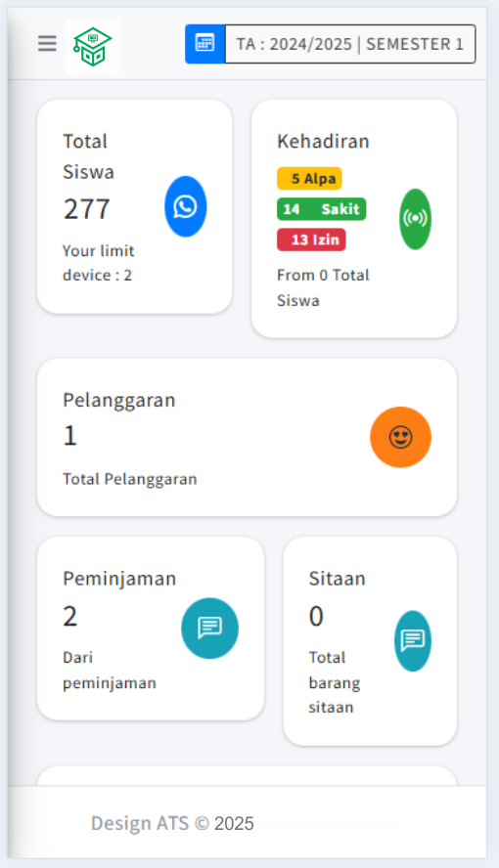Click the blue calendar icon button
This screenshot has height=868, width=499.
click(204, 44)
